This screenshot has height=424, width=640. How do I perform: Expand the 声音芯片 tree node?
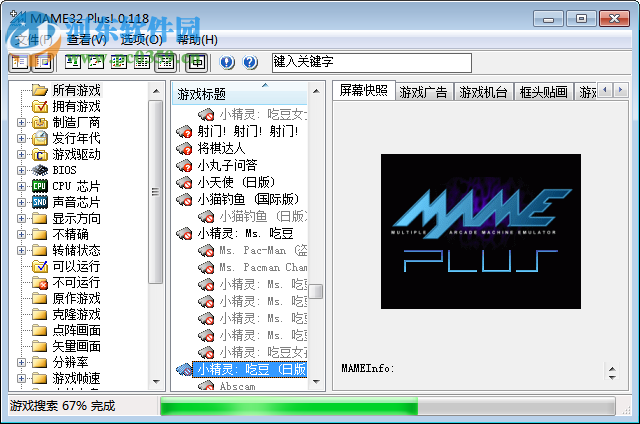click(x=22, y=202)
